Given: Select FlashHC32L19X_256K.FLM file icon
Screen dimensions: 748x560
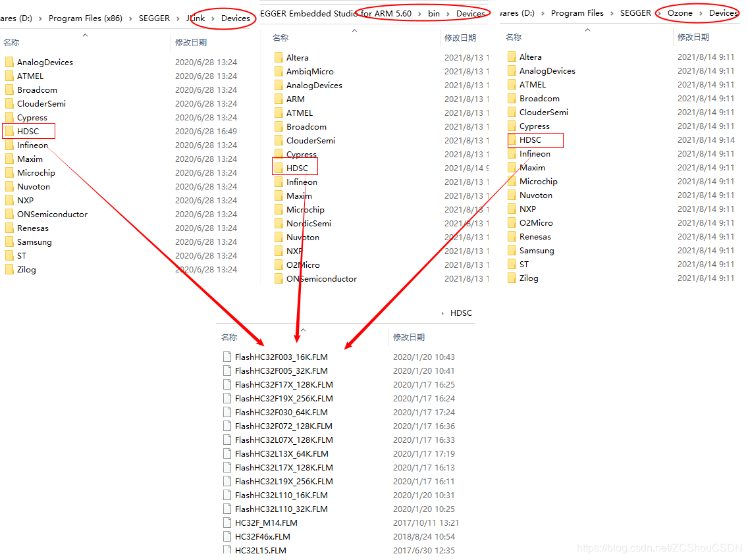Looking at the screenshot, I should (x=228, y=481).
